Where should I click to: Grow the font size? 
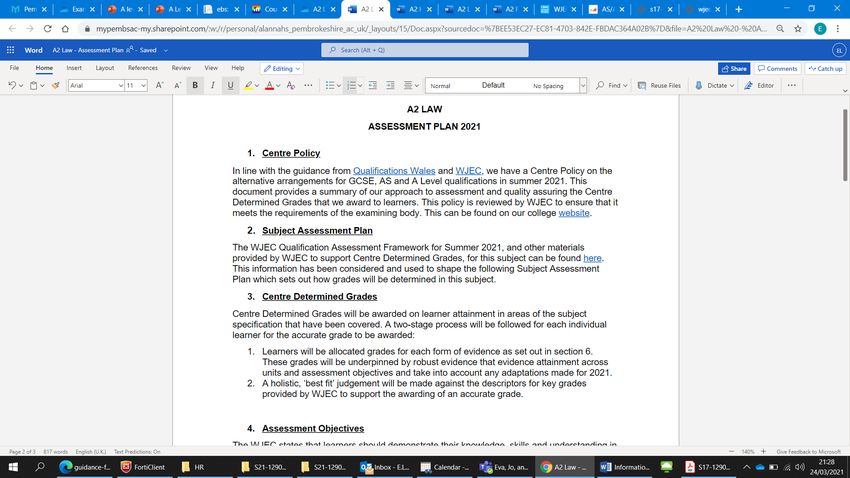pos(159,86)
